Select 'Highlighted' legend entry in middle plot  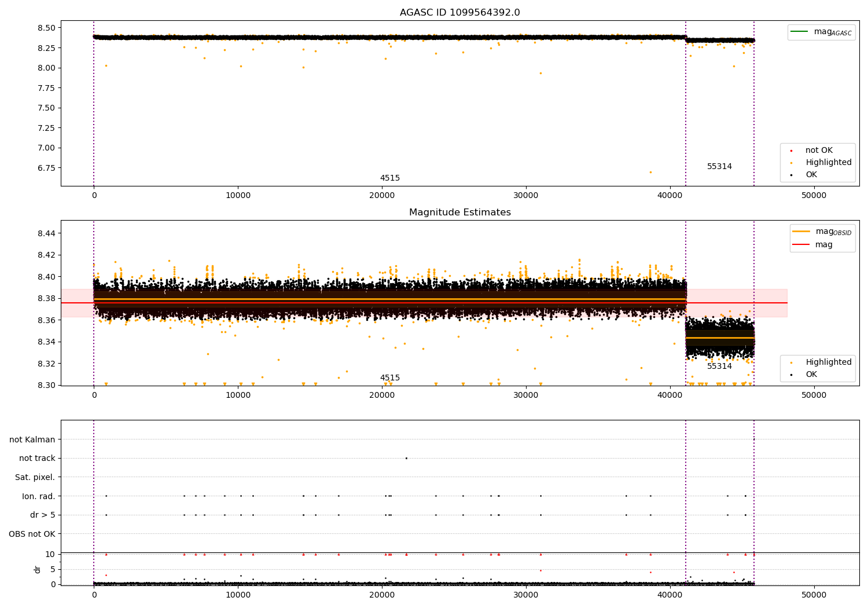[x=828, y=362]
